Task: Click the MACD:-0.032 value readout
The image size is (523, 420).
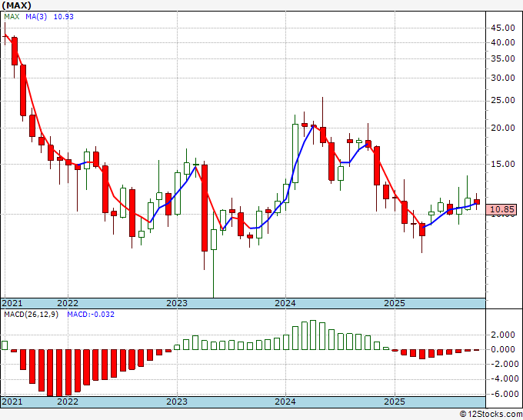Action: [x=91, y=315]
